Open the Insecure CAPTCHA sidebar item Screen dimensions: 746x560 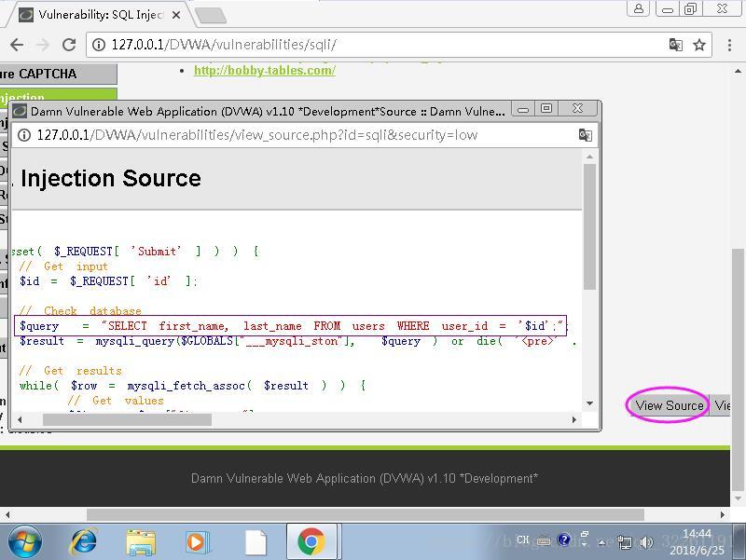58,74
